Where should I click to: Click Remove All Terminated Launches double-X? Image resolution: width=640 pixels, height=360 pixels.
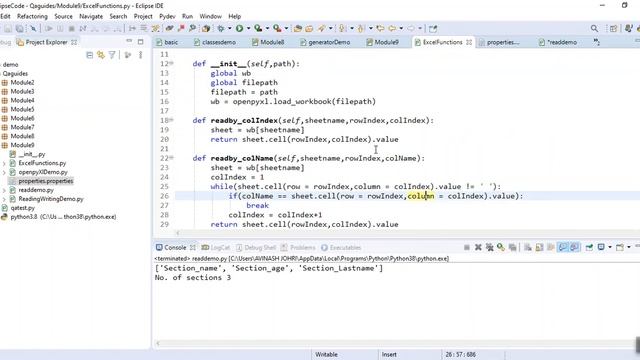(x=489, y=247)
